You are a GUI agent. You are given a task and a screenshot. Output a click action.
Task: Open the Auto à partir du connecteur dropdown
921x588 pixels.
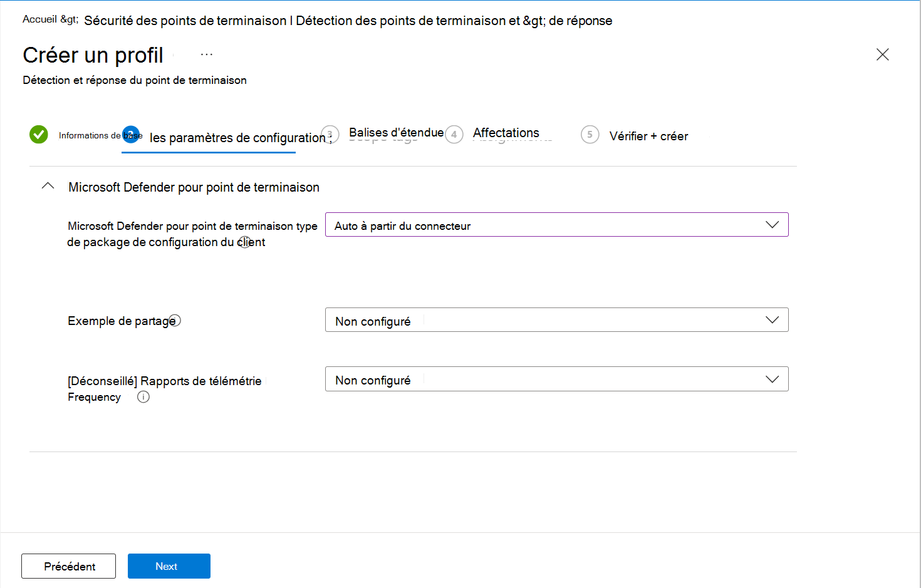(557, 225)
